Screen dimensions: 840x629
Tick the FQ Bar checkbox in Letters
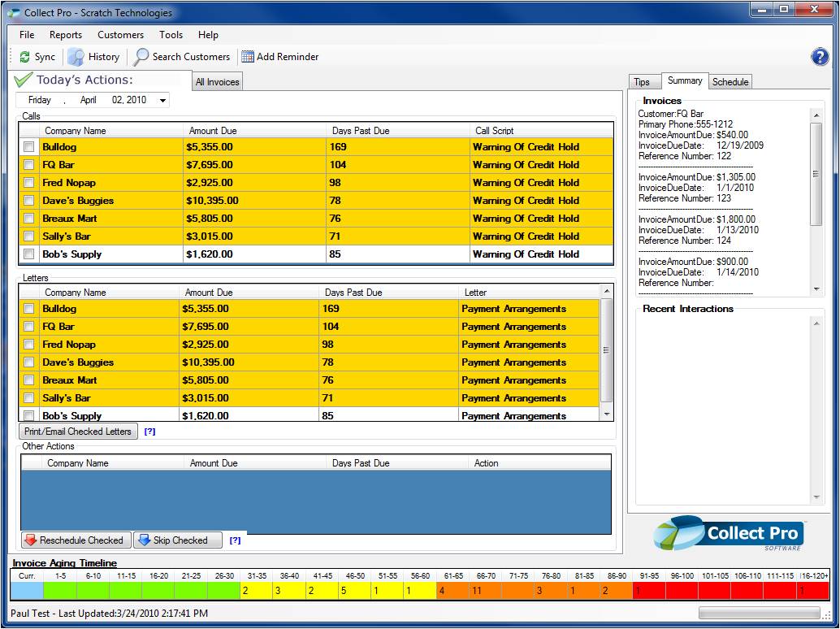(29, 327)
